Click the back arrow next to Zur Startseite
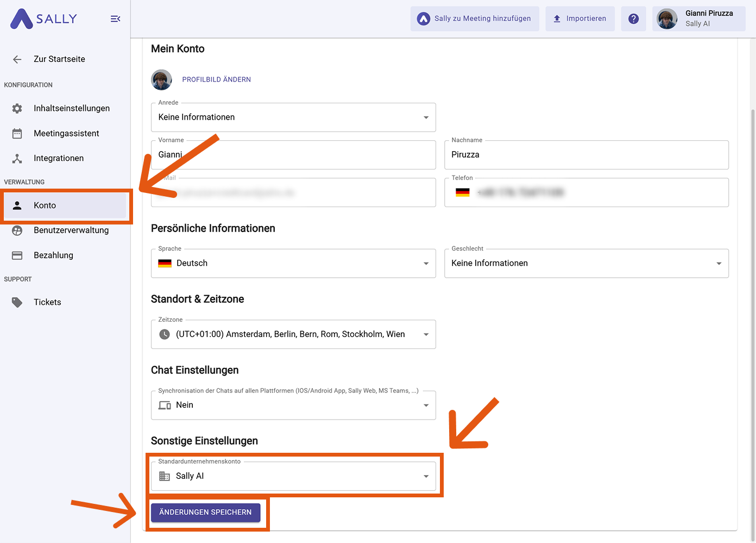The width and height of the screenshot is (756, 543). click(x=17, y=59)
